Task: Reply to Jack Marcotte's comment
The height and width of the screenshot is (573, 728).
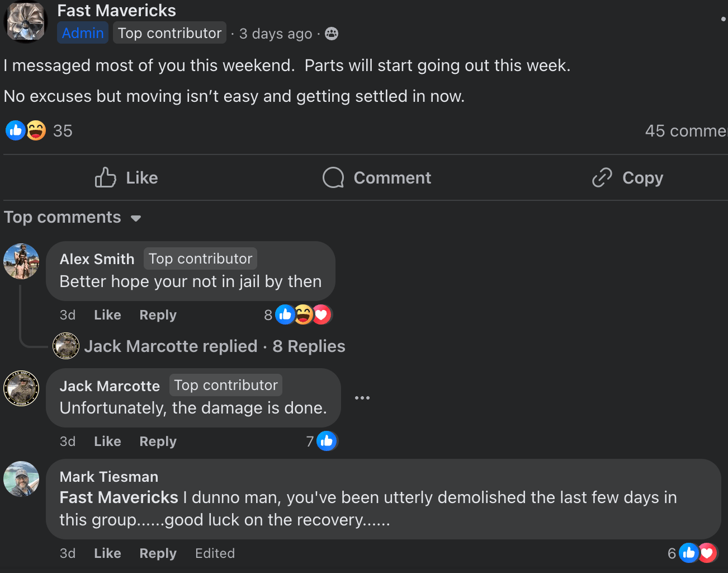Action: tap(158, 442)
